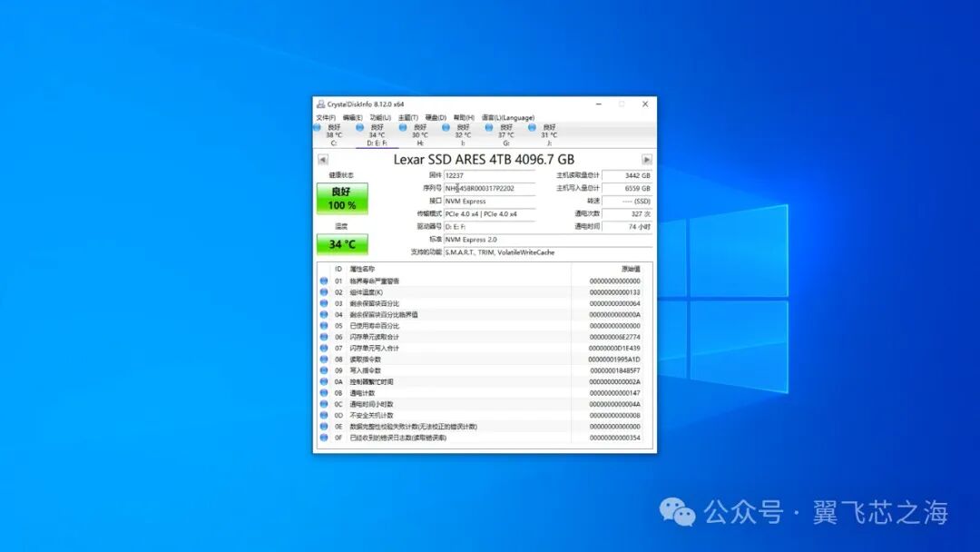Switch to the I: drive tab
980x552 pixels.
[463, 135]
